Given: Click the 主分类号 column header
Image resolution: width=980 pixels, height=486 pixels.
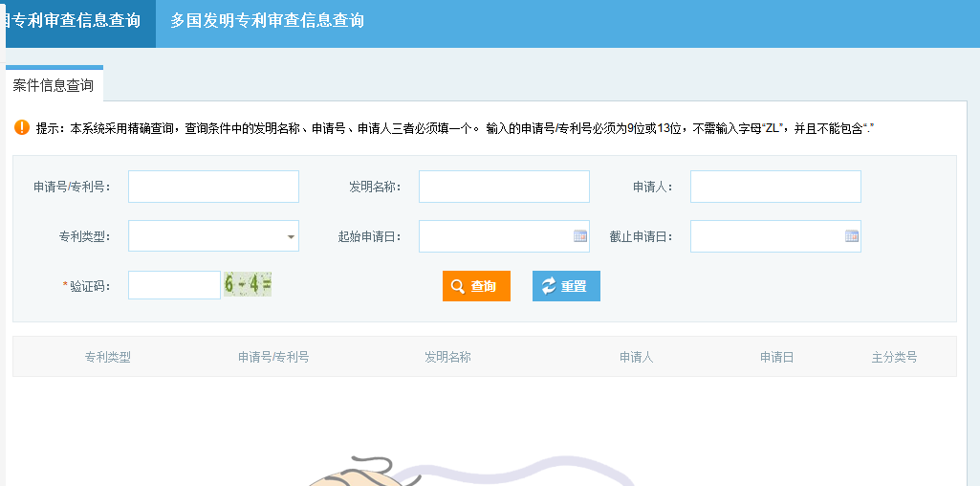Looking at the screenshot, I should (894, 357).
